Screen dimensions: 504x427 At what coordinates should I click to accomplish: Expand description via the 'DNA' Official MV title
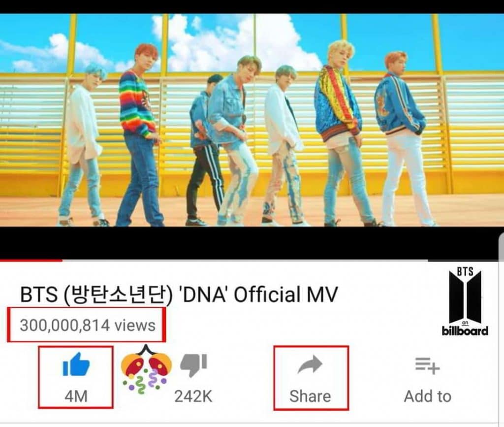click(x=260, y=294)
